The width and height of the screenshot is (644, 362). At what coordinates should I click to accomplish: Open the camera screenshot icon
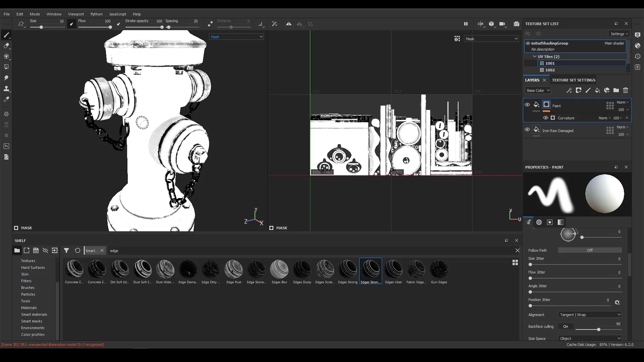coord(517,24)
